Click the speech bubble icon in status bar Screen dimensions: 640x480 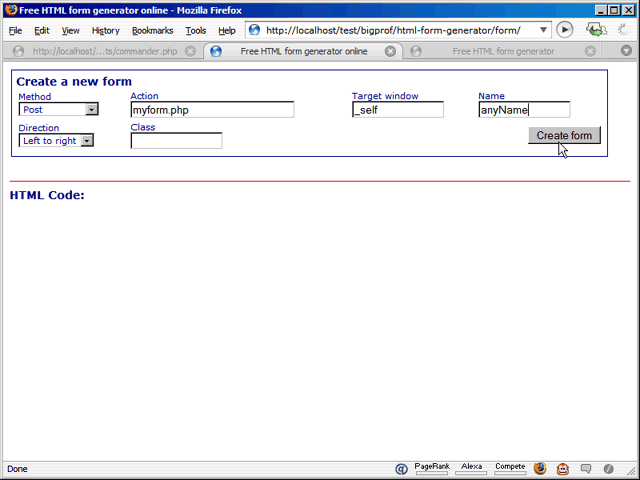[x=586, y=469]
